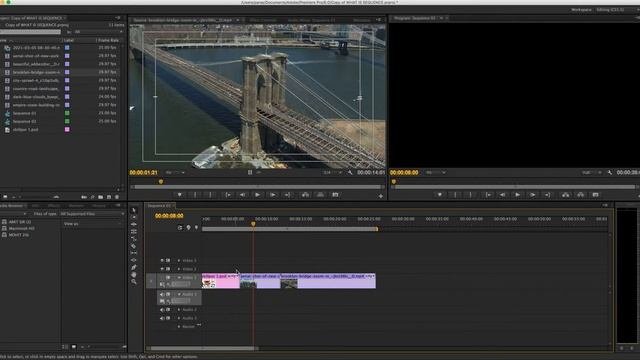Switch to Metadata tab

click(x=362, y=20)
